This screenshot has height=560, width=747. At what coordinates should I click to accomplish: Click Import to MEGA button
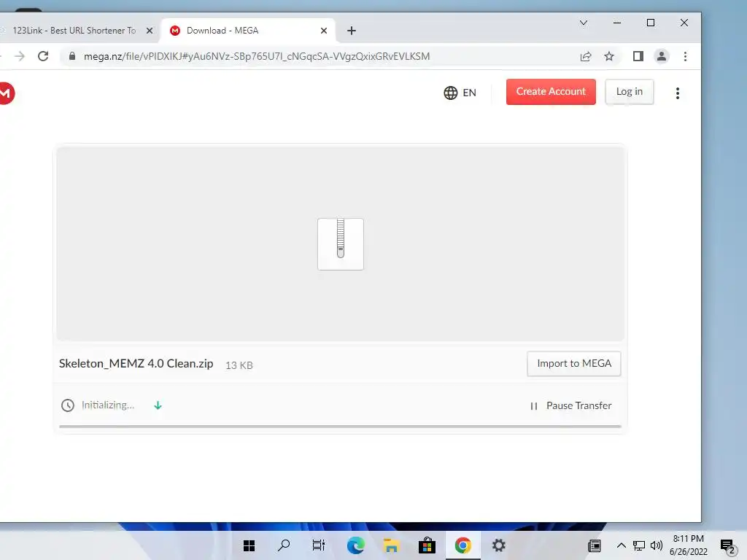click(574, 363)
